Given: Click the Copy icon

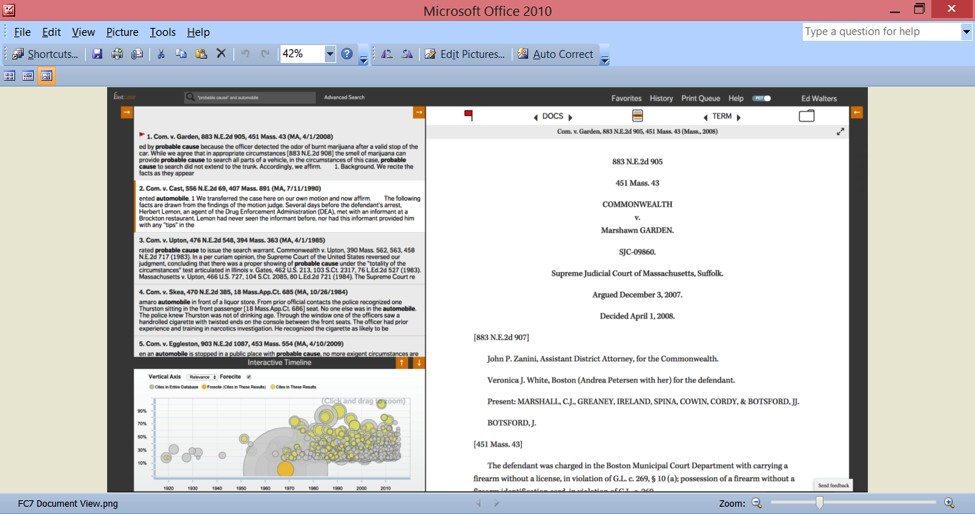Looking at the screenshot, I should (181, 54).
